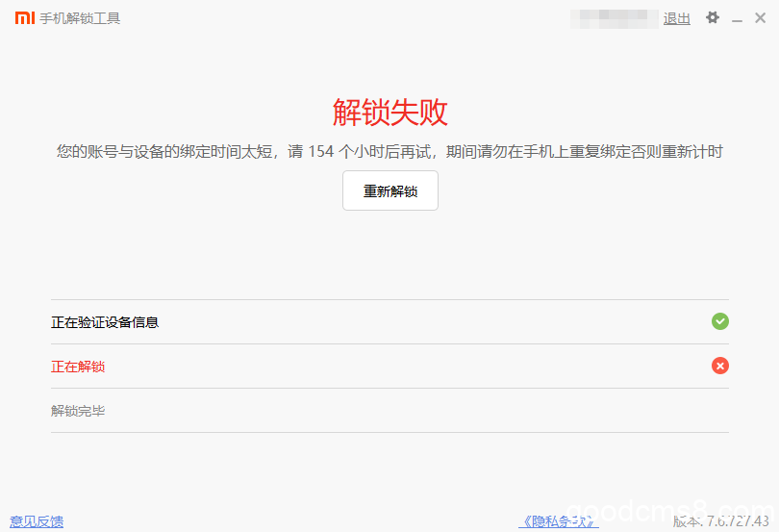Viewport: 779px width, 532px height.
Task: Open the 意见反馈 feedback link
Action: [37, 521]
